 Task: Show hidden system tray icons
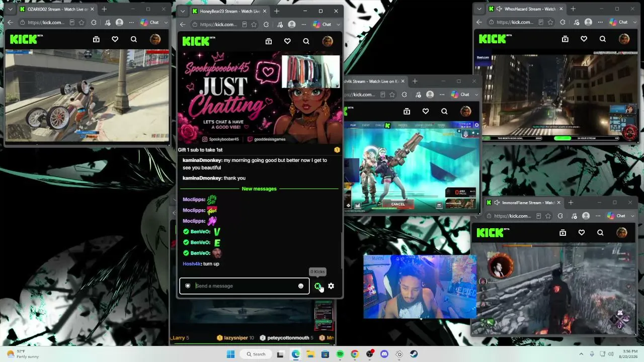(x=581, y=354)
